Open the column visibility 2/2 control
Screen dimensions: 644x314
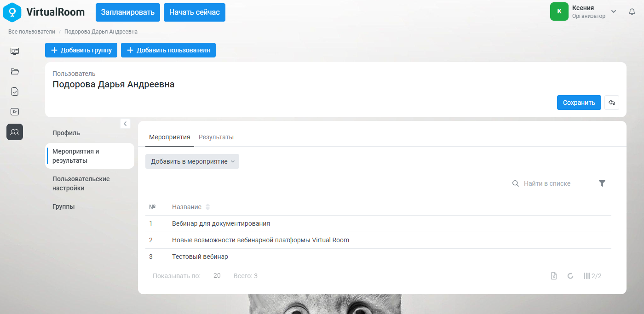(592, 276)
